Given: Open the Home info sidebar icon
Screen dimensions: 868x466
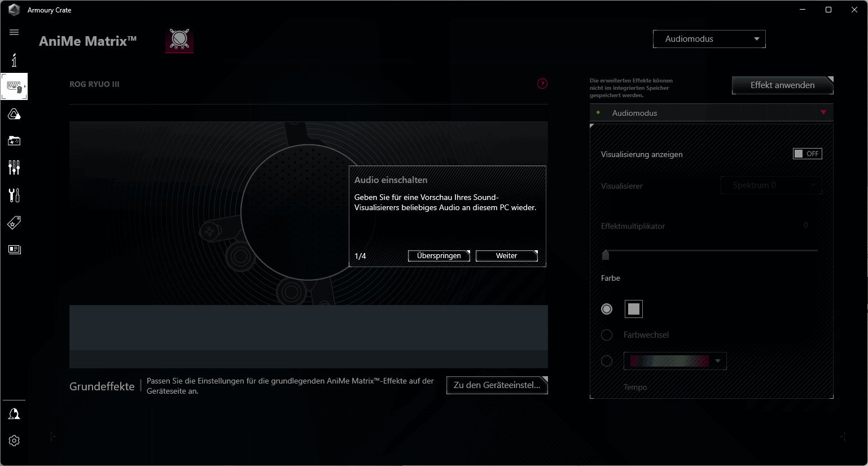Looking at the screenshot, I should point(14,60).
